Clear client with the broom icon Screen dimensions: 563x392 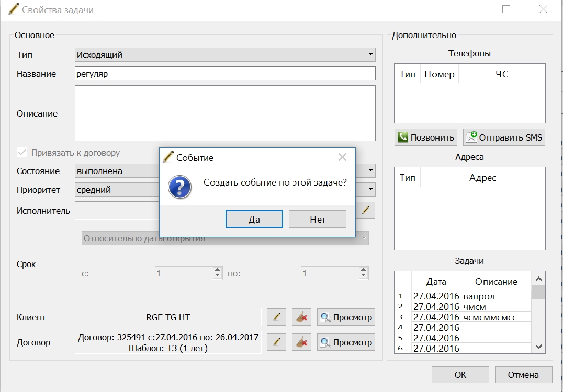coord(301,317)
